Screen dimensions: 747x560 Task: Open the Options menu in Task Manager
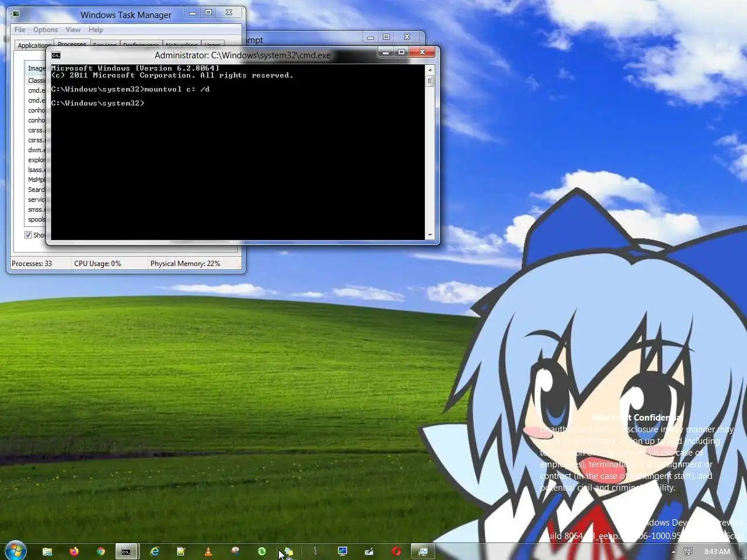tap(46, 30)
